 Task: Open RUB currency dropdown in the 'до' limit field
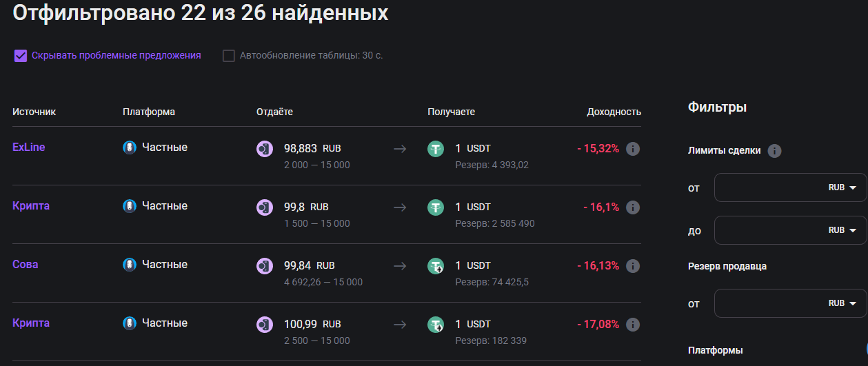point(842,230)
